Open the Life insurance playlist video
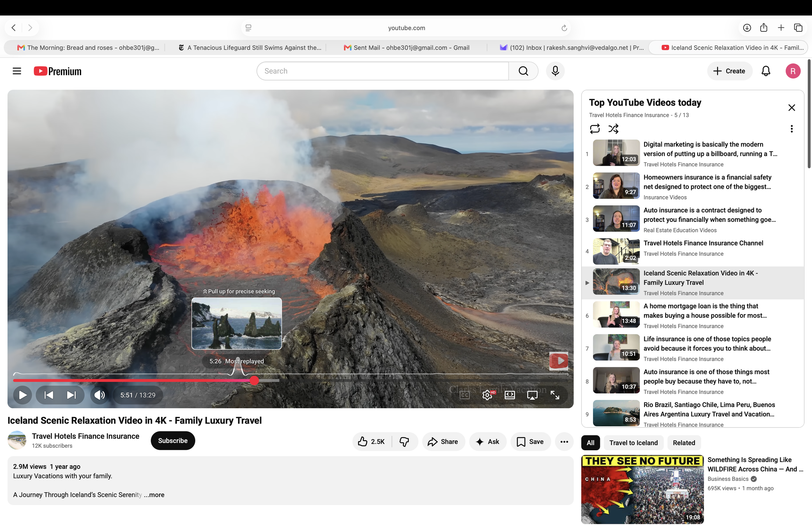The width and height of the screenshot is (812, 525). (692, 348)
